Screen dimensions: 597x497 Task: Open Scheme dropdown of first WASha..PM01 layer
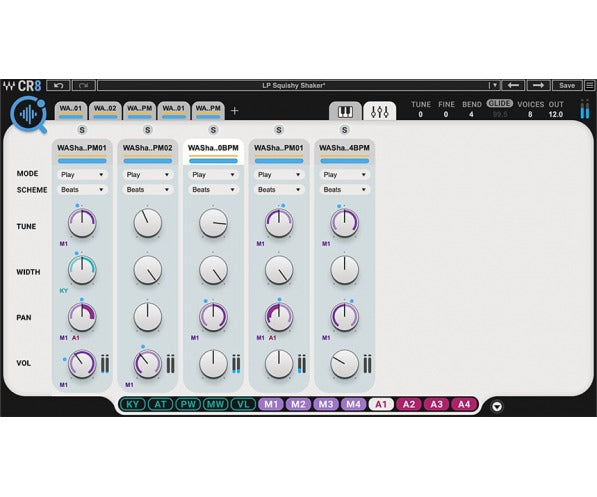(x=82, y=189)
